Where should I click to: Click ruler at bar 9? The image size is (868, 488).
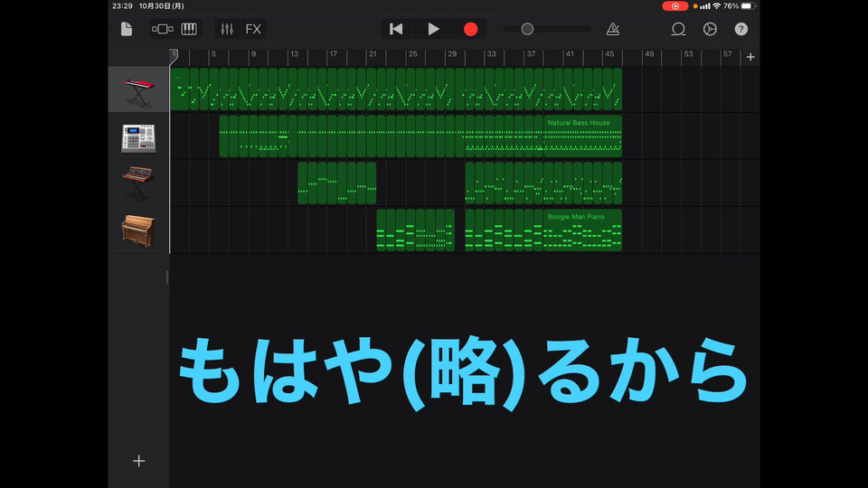click(253, 54)
